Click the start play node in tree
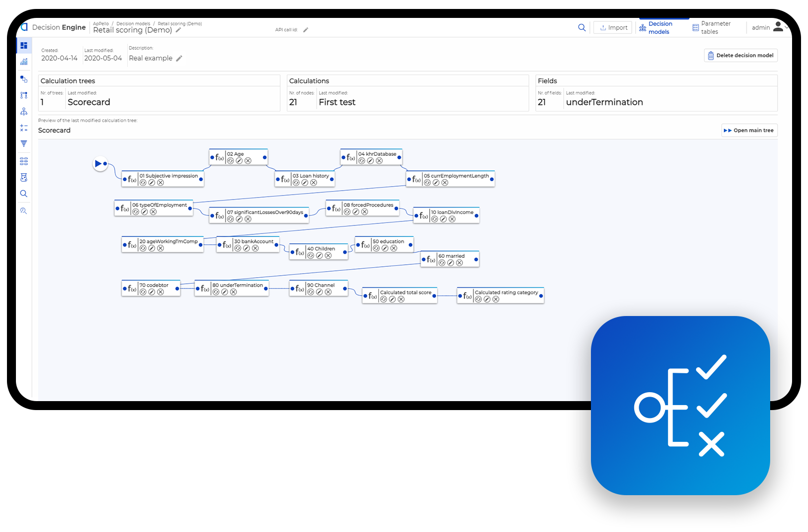Screen dimensions: 808x532 [x=99, y=163]
